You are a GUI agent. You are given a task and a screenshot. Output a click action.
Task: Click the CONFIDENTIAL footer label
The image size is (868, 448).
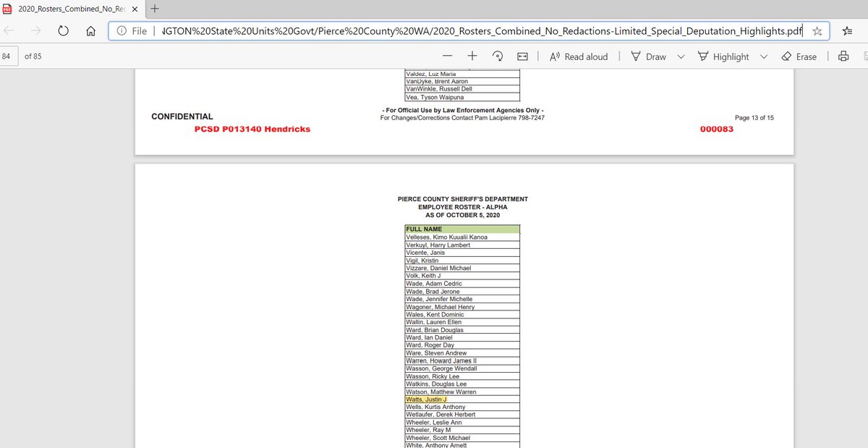182,117
